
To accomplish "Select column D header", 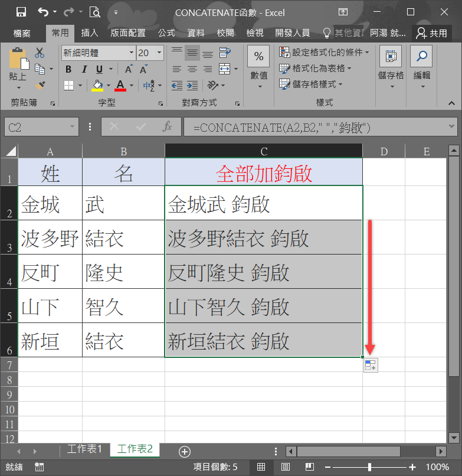I will click(384, 151).
